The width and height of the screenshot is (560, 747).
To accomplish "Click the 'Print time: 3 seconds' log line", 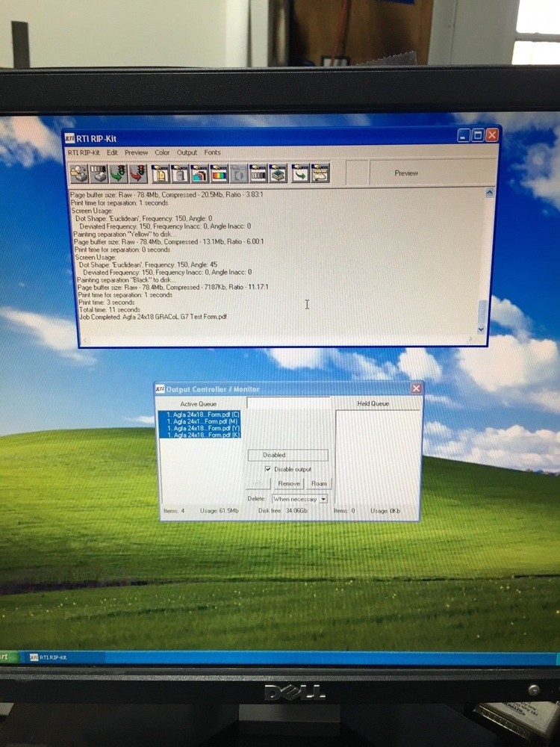I will [107, 302].
